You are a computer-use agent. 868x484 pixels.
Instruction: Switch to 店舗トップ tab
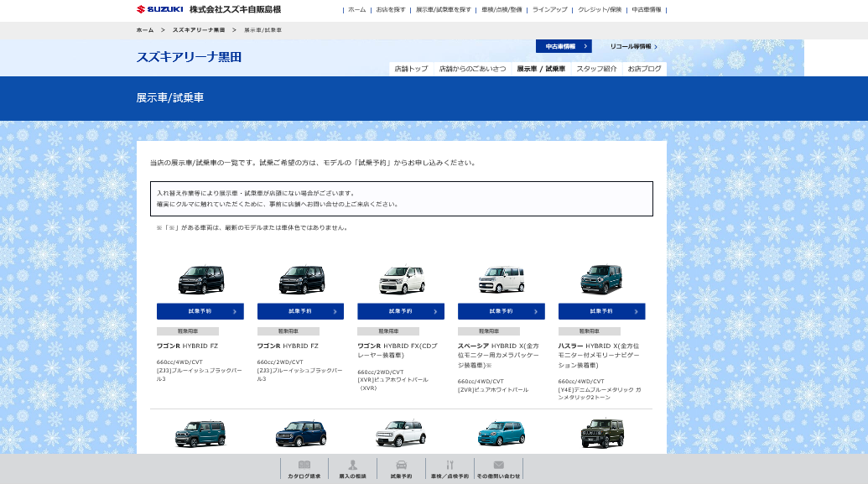[x=411, y=69]
